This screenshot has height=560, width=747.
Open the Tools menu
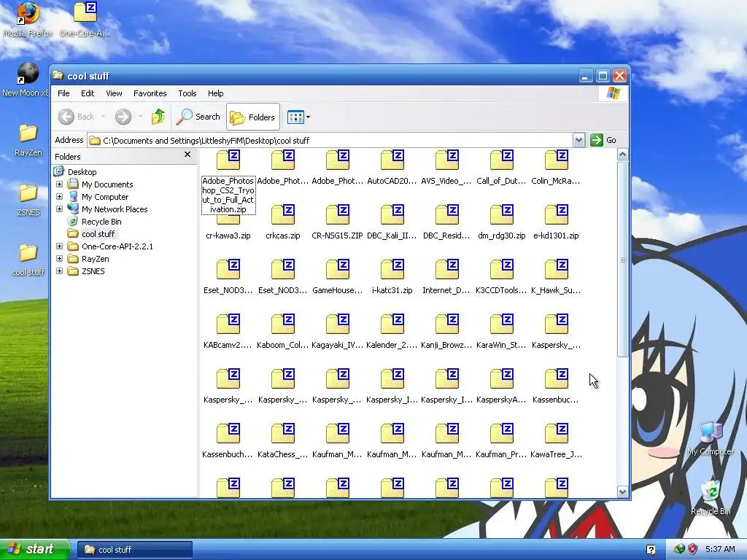[187, 93]
